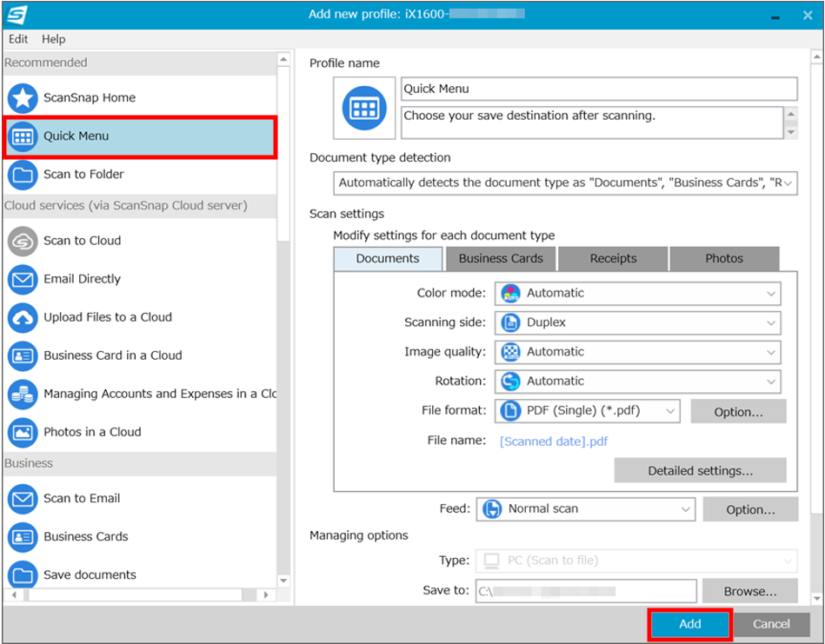Click the Normal scan feed icon
This screenshot has width=825, height=644.
tap(492, 509)
